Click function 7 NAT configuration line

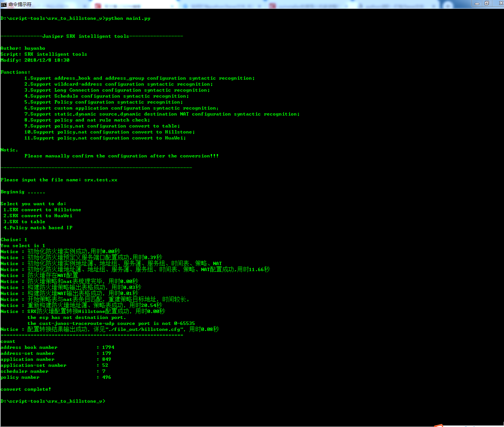(x=162, y=114)
